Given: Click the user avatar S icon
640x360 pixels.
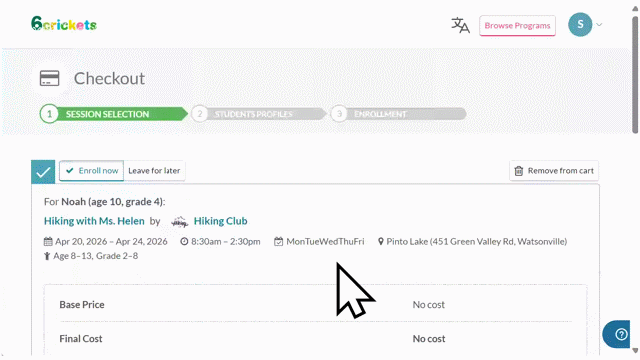Looking at the screenshot, I should tap(580, 24).
